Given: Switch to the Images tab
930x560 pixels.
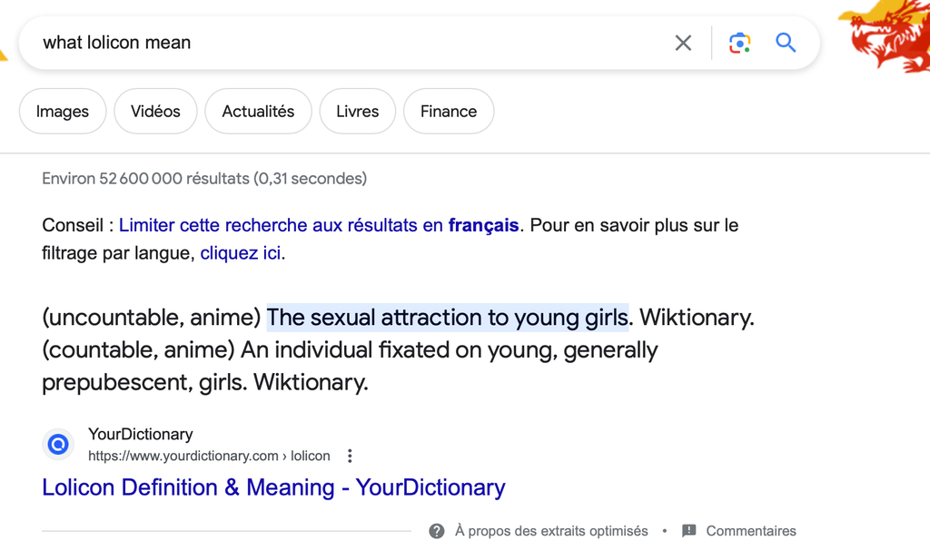Looking at the screenshot, I should (x=63, y=112).
